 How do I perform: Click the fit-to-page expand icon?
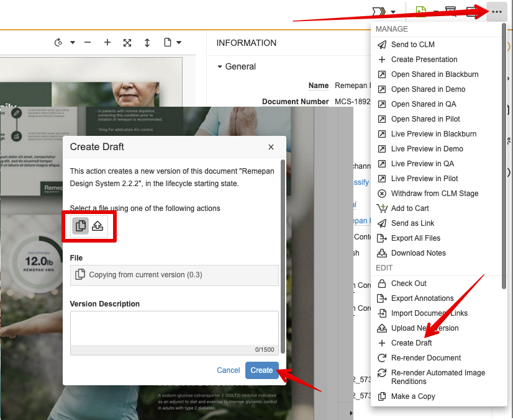(127, 43)
